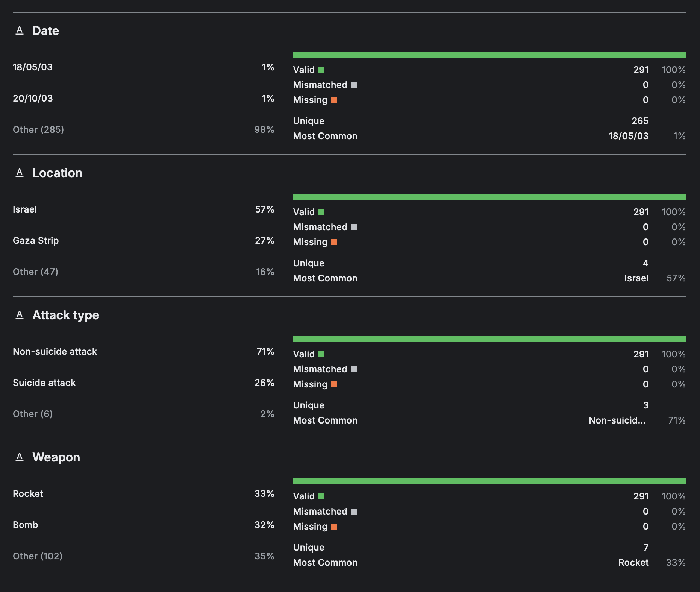
Task: Click the text type icon beside Date
Action: click(20, 31)
